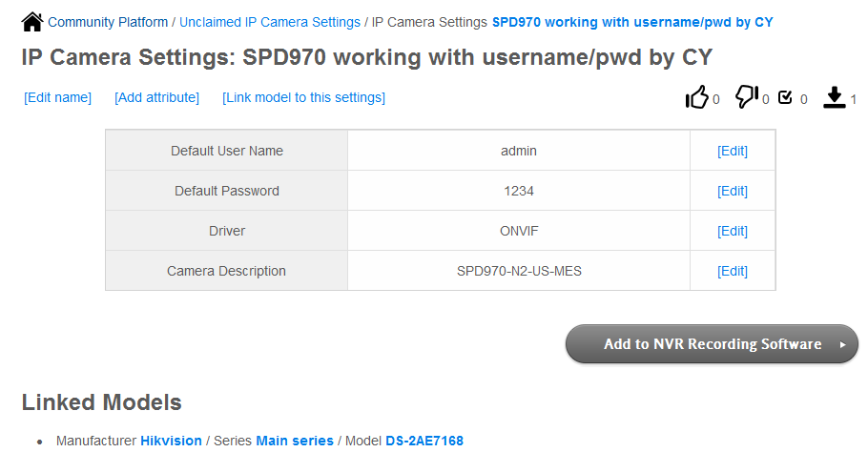Click Link model to this settings

[303, 97]
